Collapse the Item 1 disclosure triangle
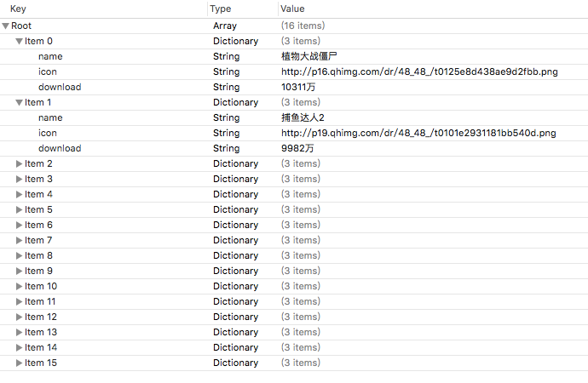Screen dimensions: 588x383 point(19,103)
